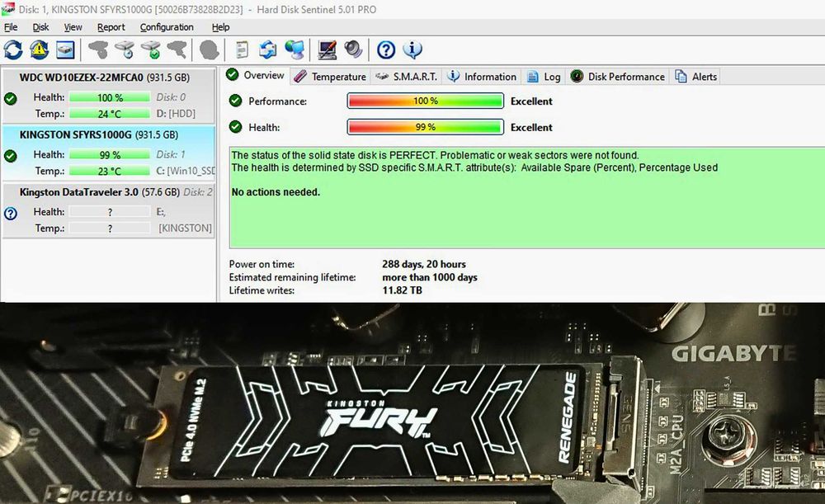This screenshot has width=825, height=504.
Task: Click the refresh with warning triangle icon
Action: [x=40, y=50]
